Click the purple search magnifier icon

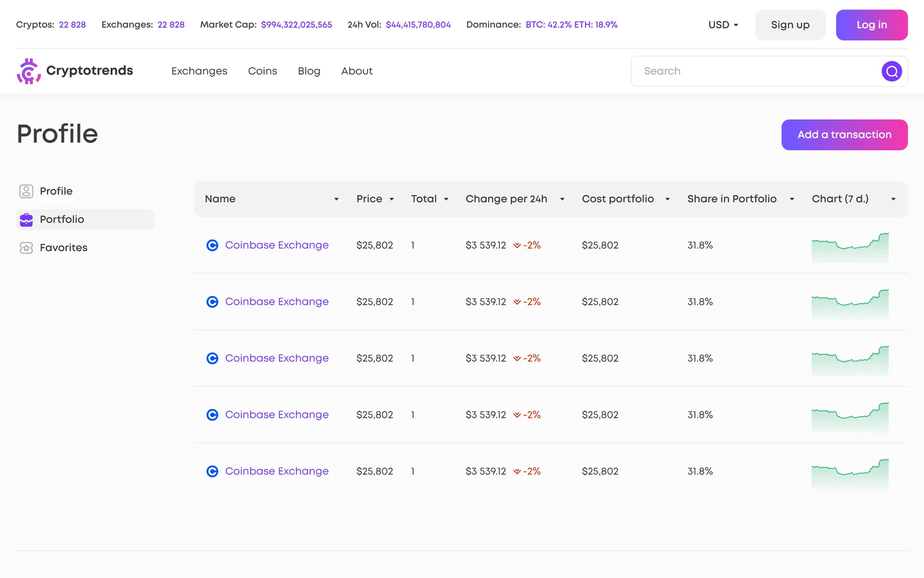[892, 71]
